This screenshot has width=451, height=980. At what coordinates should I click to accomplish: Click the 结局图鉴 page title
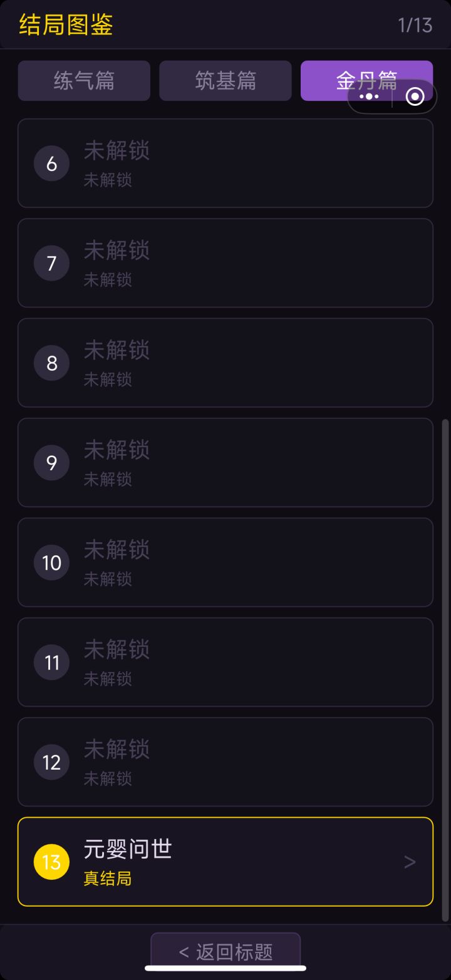pyautogui.click(x=66, y=25)
